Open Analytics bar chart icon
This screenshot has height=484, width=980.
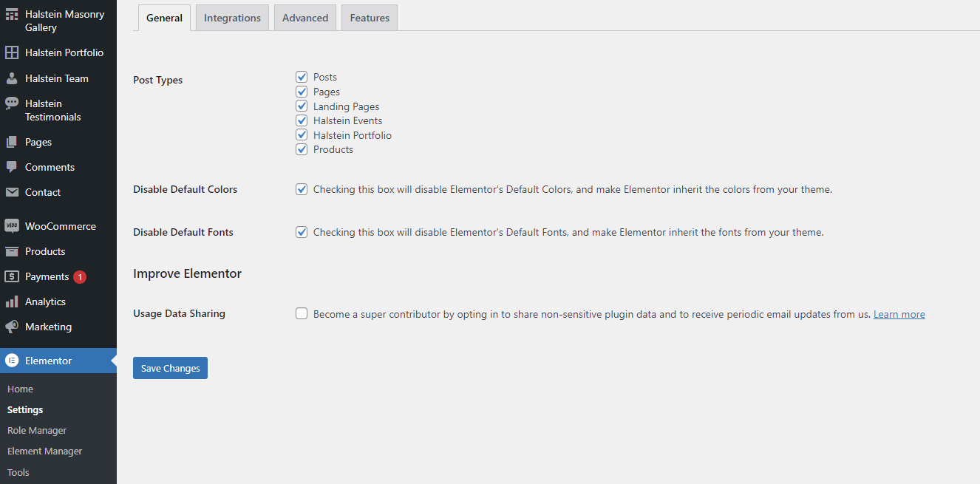12,301
